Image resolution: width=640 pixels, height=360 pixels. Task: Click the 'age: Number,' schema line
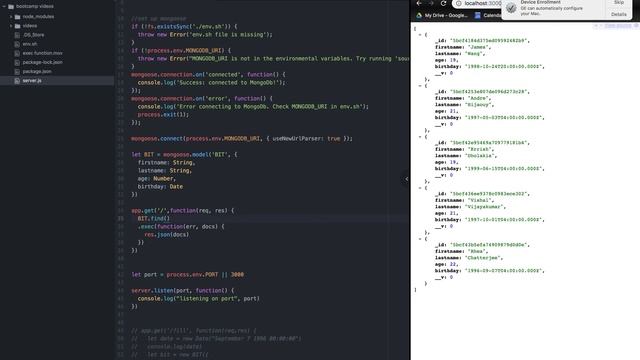point(157,179)
